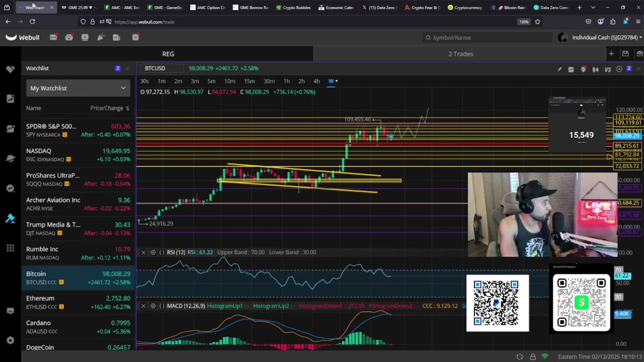
Task: Open the chart document icon in header
Action: click(117, 37)
